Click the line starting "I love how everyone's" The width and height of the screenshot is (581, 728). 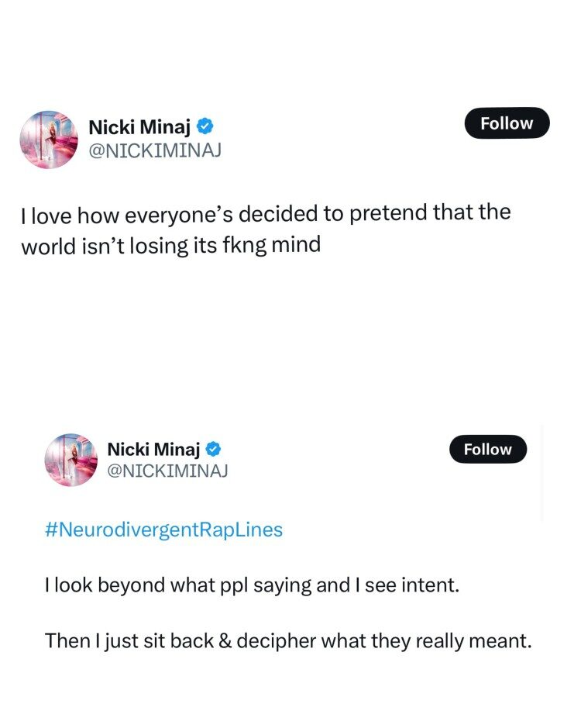[266, 213]
